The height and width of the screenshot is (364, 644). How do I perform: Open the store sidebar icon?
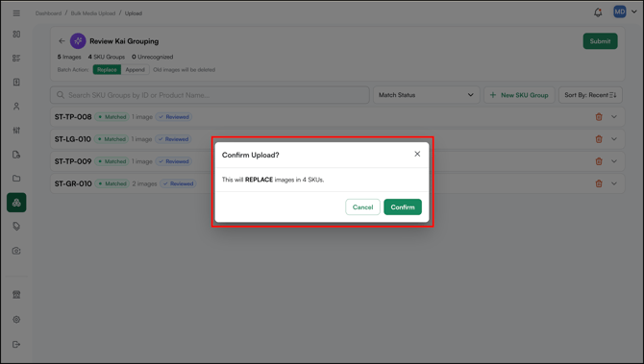(16, 295)
